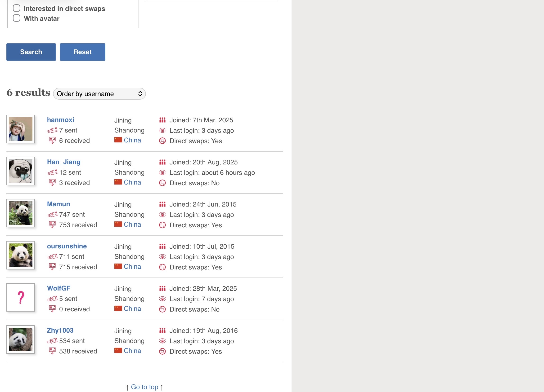Image resolution: width=544 pixels, height=392 pixels.
Task: Enable Interested in direct swaps checkbox
Action: point(17,8)
